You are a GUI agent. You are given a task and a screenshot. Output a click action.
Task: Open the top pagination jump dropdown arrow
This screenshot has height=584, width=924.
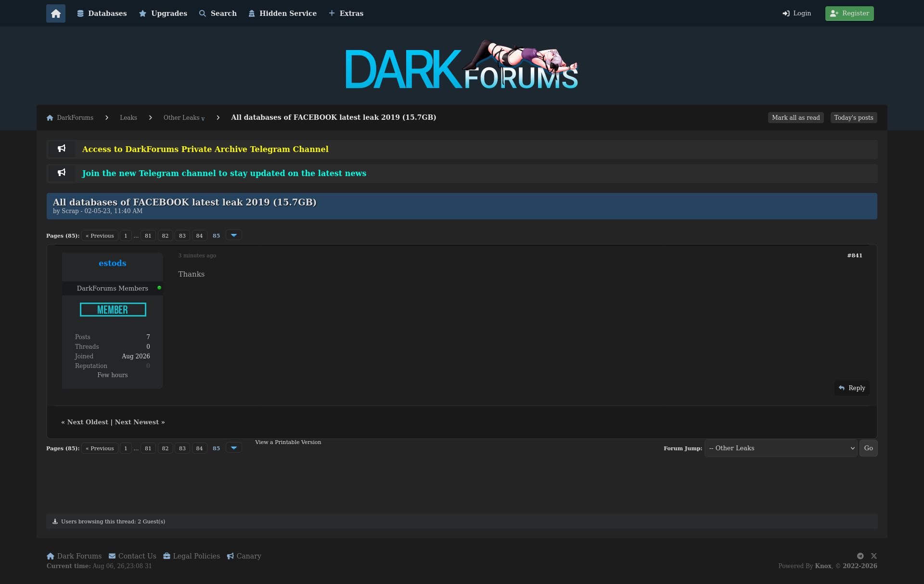click(234, 235)
